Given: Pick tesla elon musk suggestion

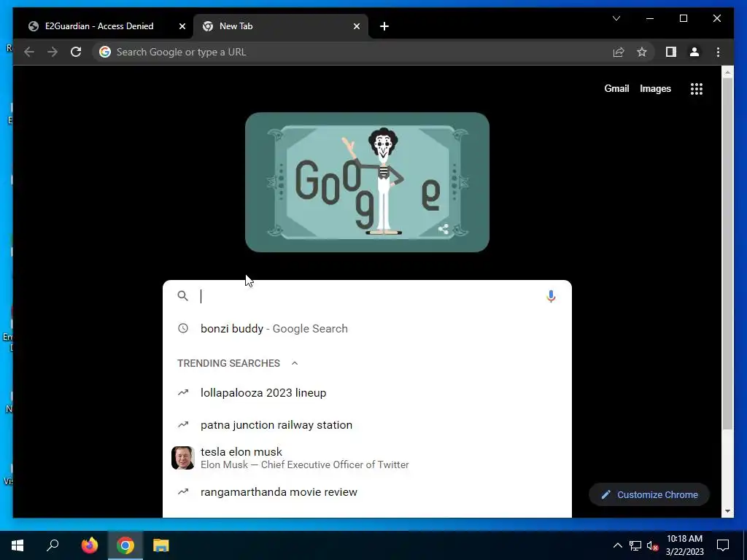Looking at the screenshot, I should point(367,458).
